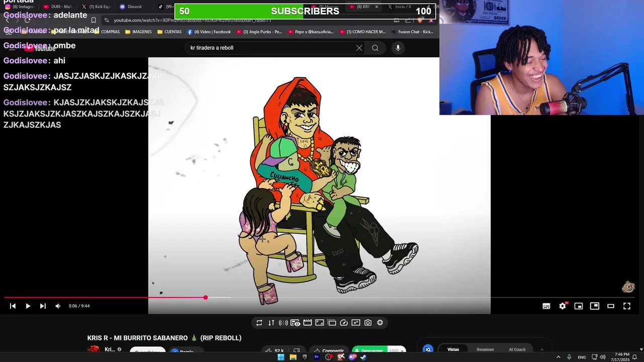Viewport: 644px width, 362px height.
Task: Open the CUENTAS bookmarks folder
Action: (x=170, y=32)
